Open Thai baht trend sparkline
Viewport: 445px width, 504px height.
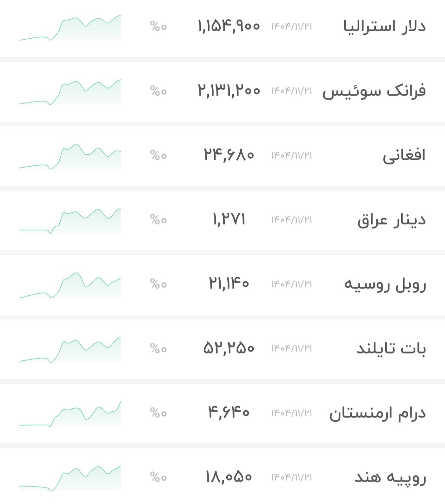tap(70, 350)
